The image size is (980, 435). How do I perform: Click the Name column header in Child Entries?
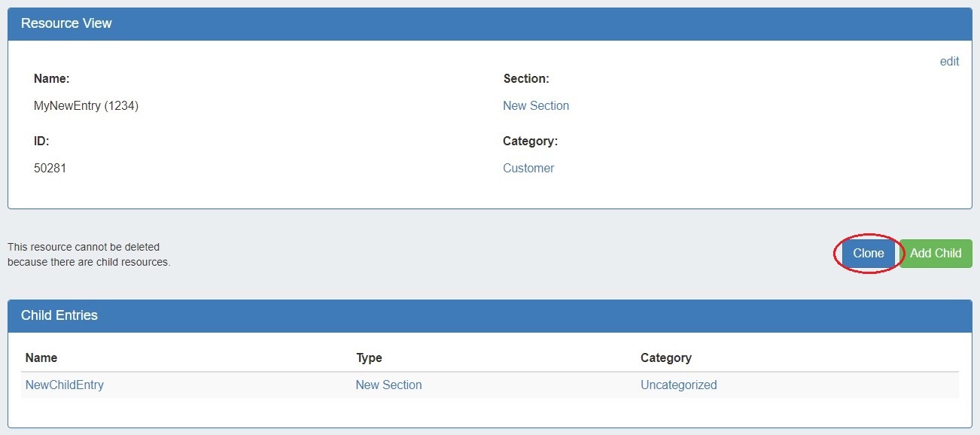click(x=41, y=358)
